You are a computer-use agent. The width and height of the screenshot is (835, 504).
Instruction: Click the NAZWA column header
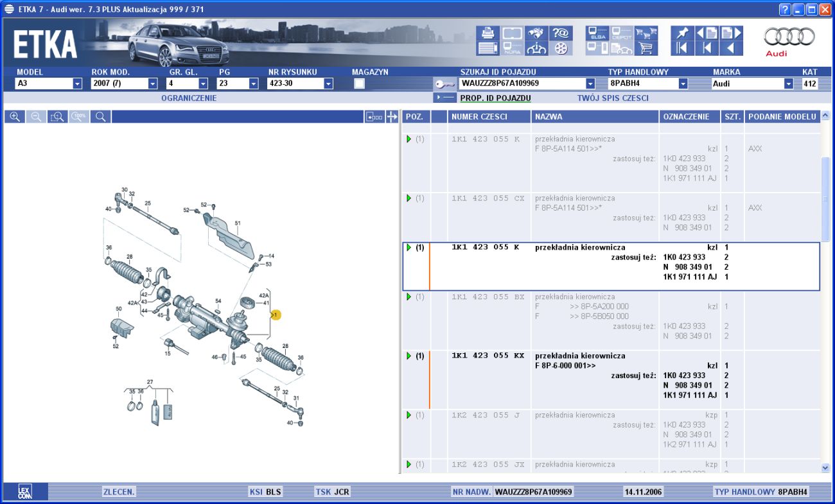(595, 117)
